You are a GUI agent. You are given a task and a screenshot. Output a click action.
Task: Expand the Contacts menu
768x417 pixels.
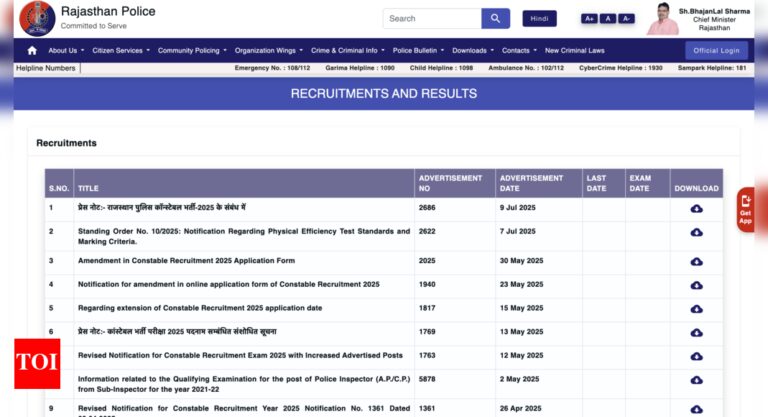click(x=519, y=50)
